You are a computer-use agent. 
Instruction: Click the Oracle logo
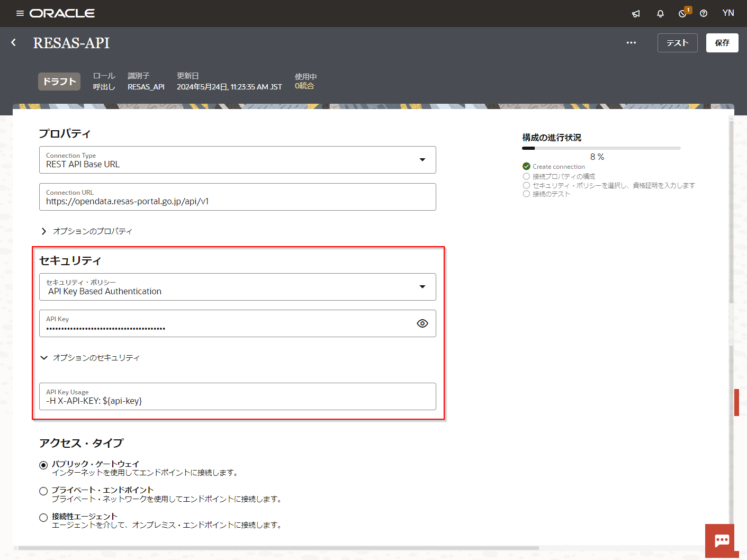(x=62, y=13)
